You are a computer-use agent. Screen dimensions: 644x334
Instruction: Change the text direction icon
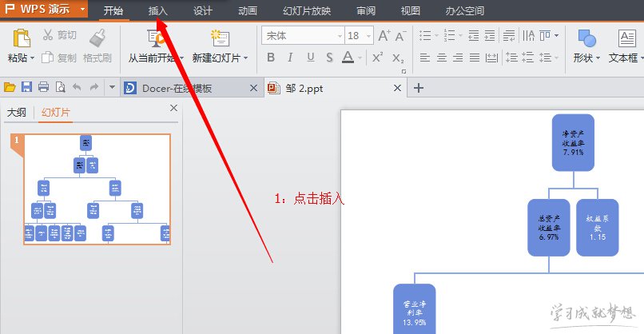529,36
